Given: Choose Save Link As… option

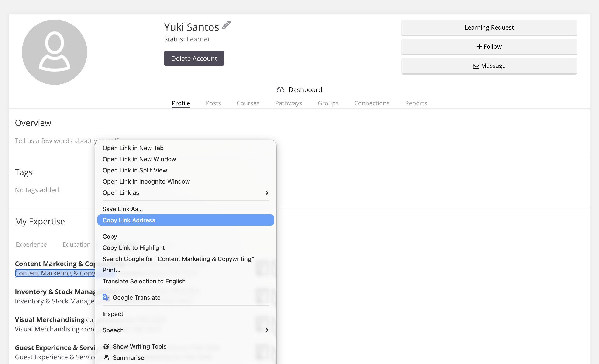Looking at the screenshot, I should (186, 209).
